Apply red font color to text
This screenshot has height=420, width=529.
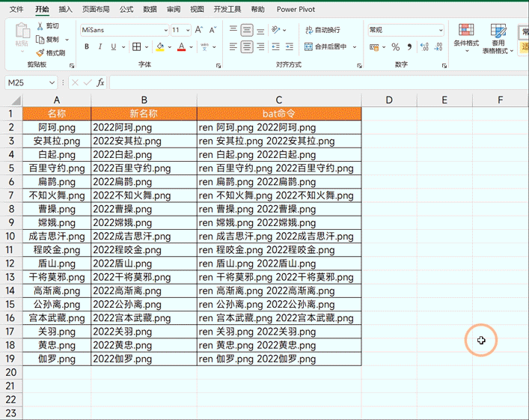click(x=182, y=46)
